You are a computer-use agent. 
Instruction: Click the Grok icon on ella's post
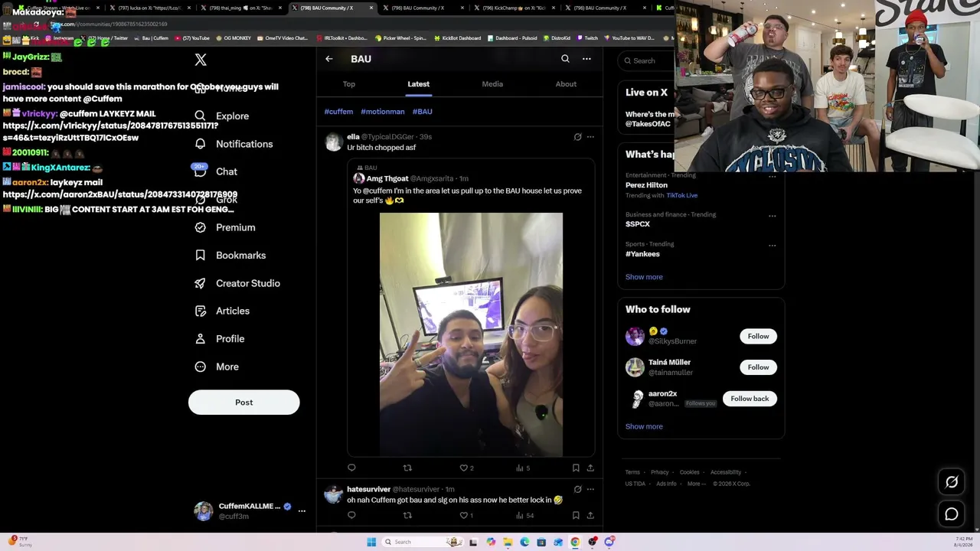click(577, 137)
